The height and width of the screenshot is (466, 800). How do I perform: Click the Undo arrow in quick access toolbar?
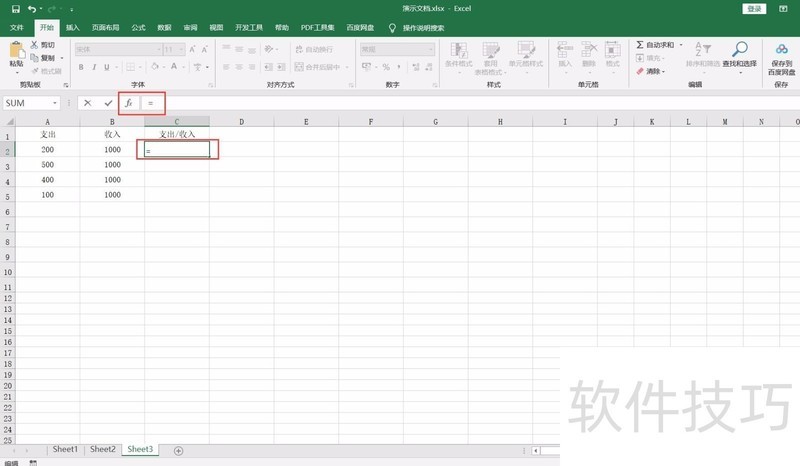[32, 9]
